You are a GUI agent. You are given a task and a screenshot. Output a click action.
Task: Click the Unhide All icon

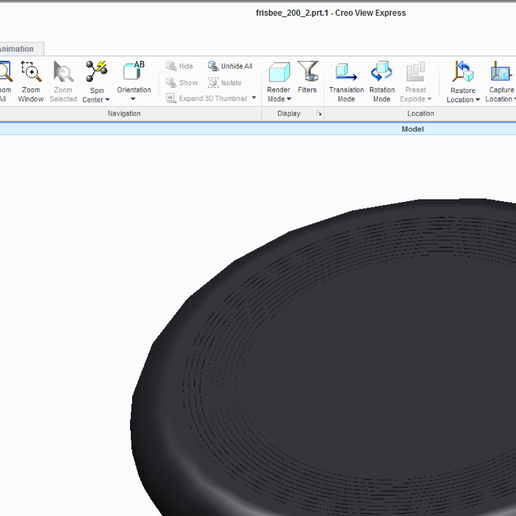(213, 66)
